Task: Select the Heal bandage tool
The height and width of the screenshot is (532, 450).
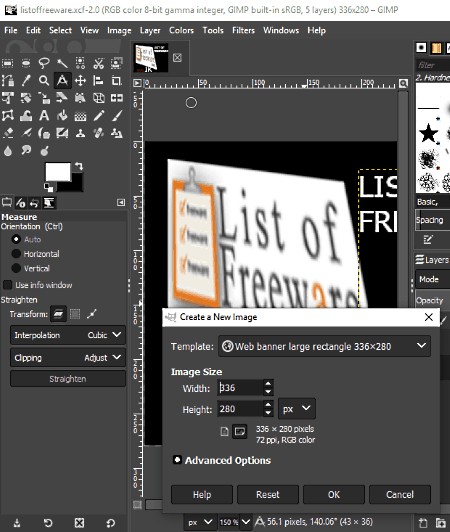Action: (98, 133)
